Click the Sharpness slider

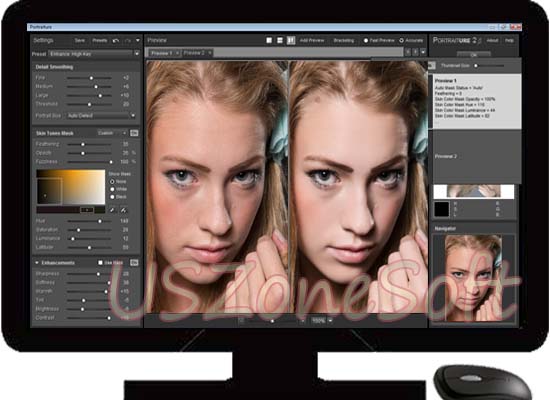(x=89, y=274)
